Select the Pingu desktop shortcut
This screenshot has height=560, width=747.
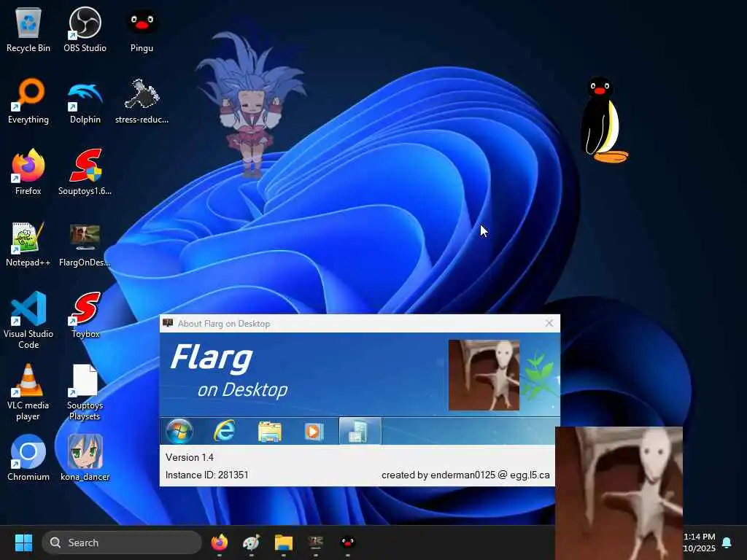pyautogui.click(x=142, y=29)
